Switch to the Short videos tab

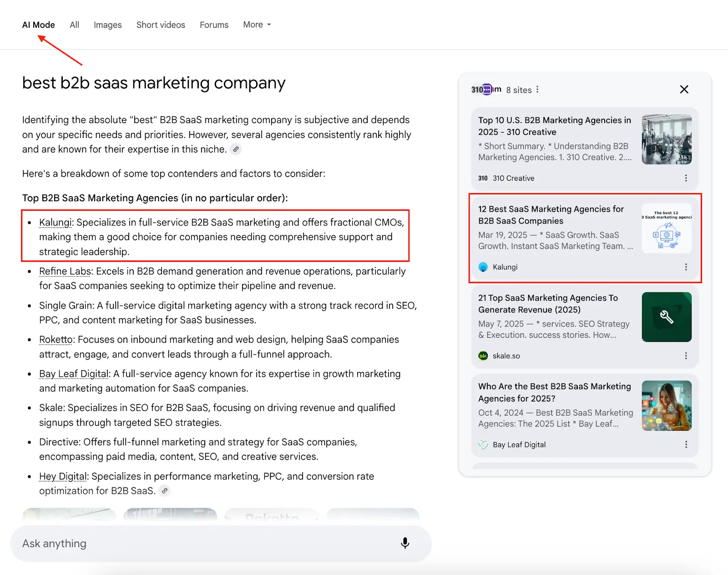pyautogui.click(x=161, y=25)
